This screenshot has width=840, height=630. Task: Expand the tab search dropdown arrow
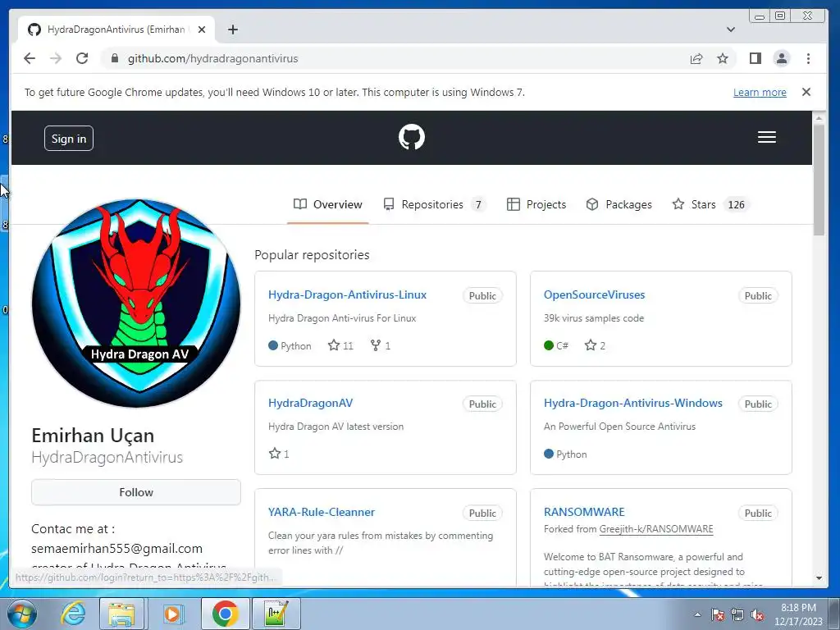tap(731, 30)
